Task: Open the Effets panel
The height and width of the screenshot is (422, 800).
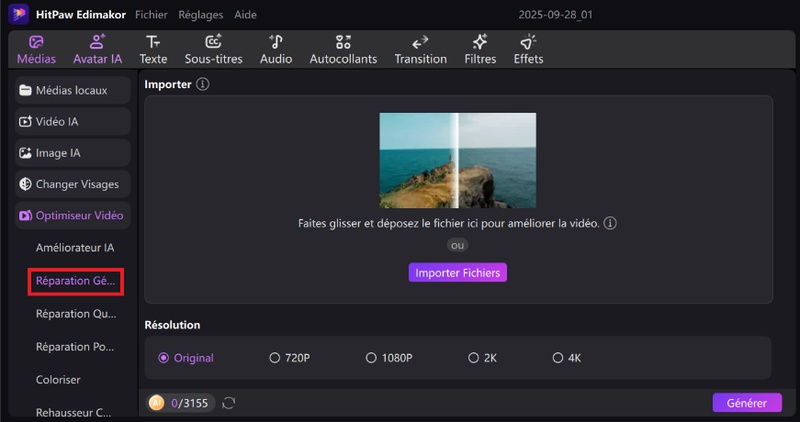Action: (x=528, y=43)
